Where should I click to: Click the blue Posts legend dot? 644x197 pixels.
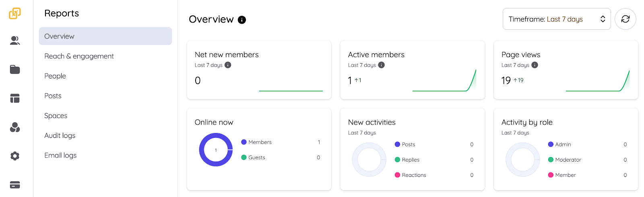tap(397, 144)
